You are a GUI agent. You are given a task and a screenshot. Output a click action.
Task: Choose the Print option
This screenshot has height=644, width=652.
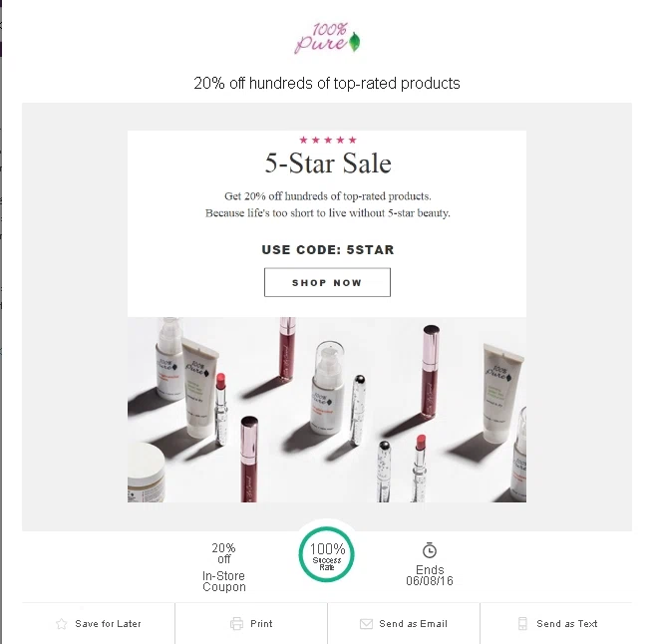tap(251, 624)
